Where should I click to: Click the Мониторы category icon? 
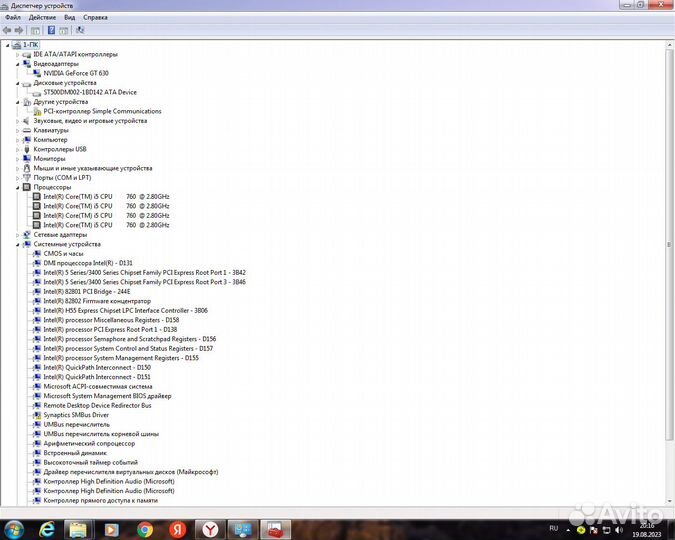(x=27, y=159)
